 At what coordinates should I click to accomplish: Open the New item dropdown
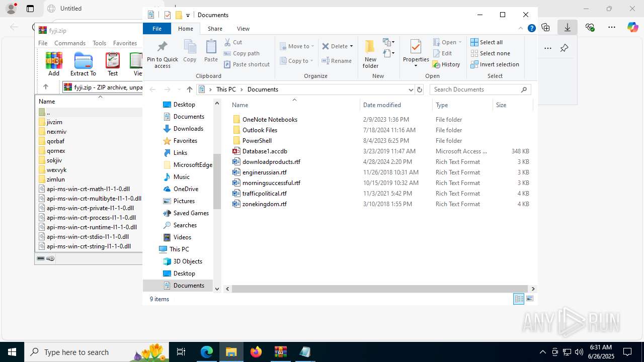[x=388, y=42]
